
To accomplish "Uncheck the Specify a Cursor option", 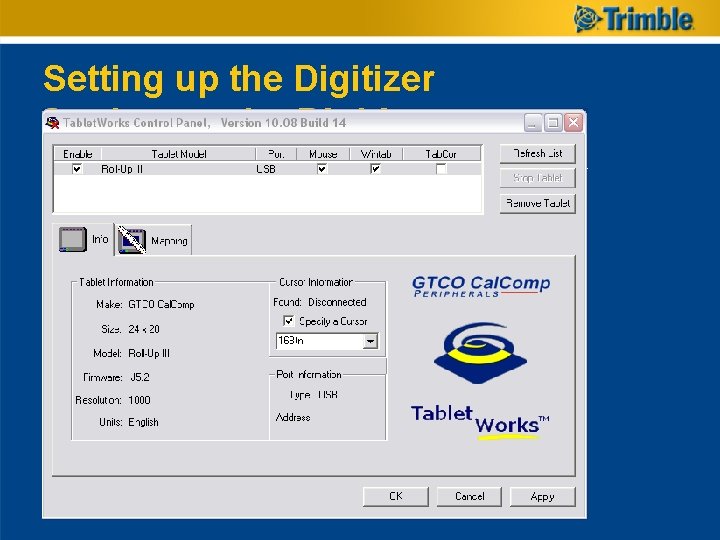I will (288, 321).
